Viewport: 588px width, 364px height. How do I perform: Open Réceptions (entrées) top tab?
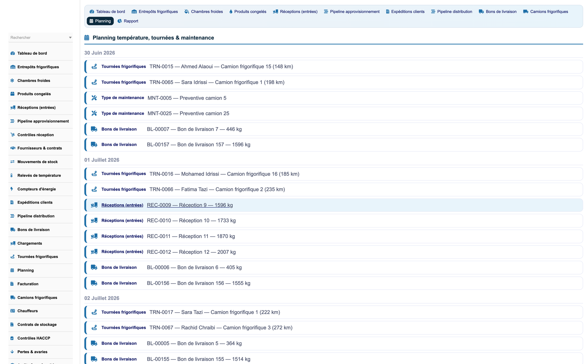295,11
